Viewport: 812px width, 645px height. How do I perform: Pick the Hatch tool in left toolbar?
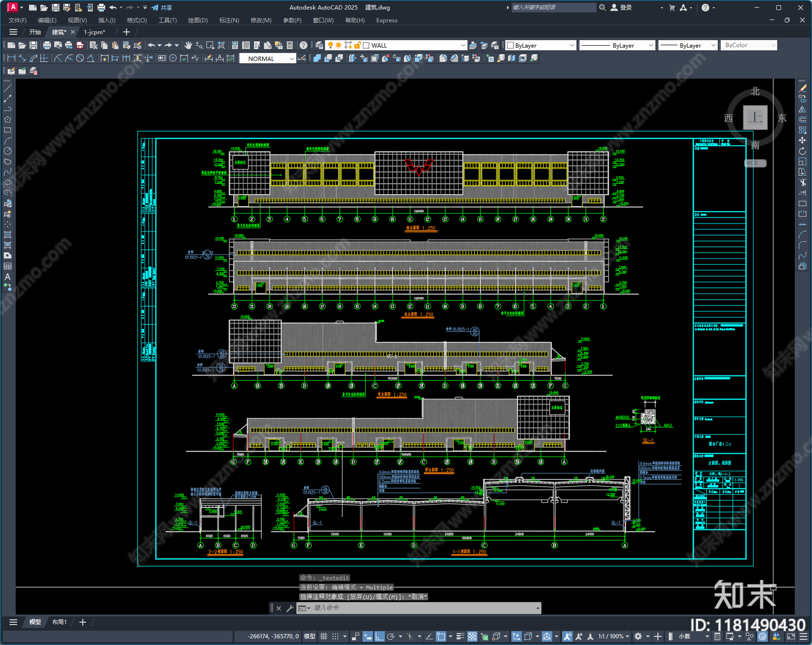[8, 235]
